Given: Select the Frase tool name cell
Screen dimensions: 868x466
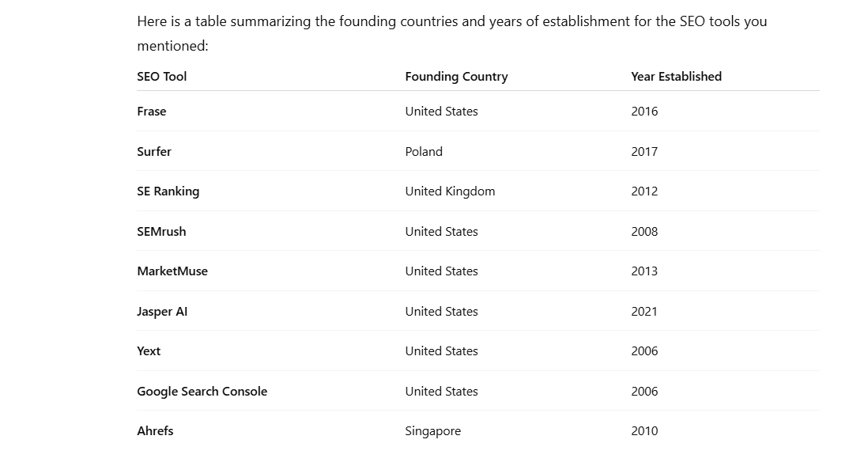Looking at the screenshot, I should click(x=152, y=112).
